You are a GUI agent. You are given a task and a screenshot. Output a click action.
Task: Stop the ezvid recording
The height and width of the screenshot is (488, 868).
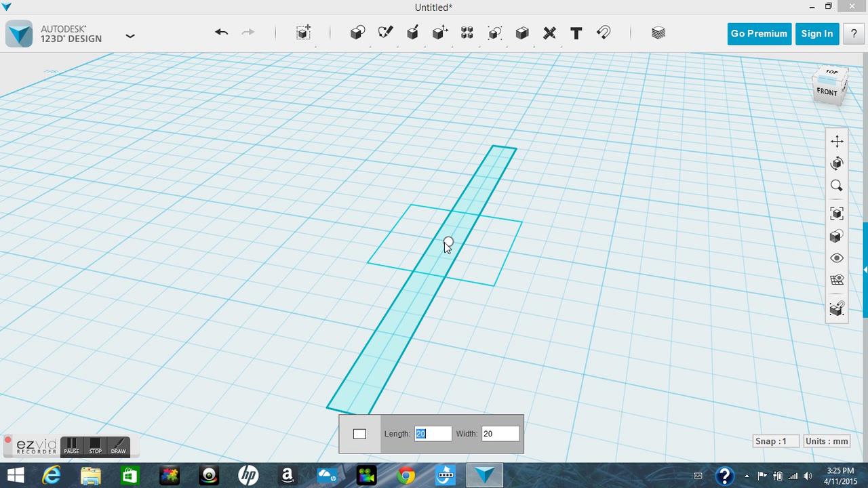coord(95,446)
